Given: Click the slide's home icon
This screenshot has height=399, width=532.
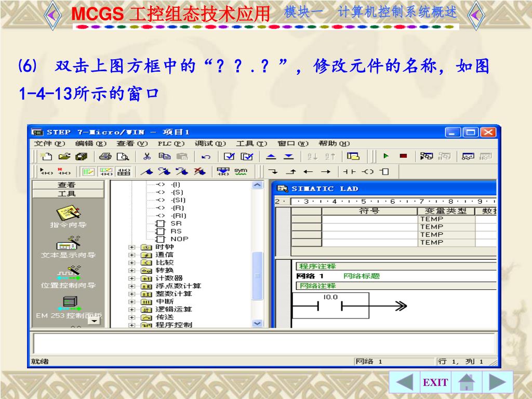Looking at the screenshot, I should [x=467, y=382].
